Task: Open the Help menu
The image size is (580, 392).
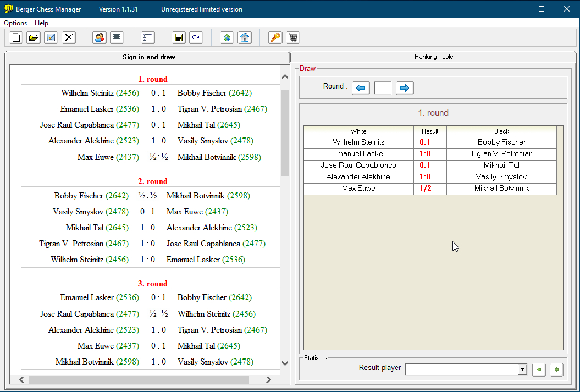Action: tap(41, 23)
